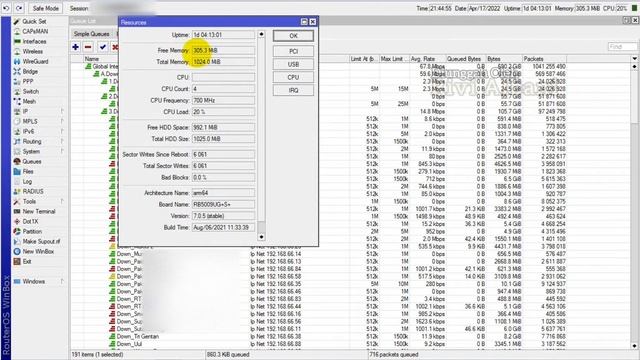Open Bridge in sidebar
The width and height of the screenshot is (640, 360).
[30, 71]
